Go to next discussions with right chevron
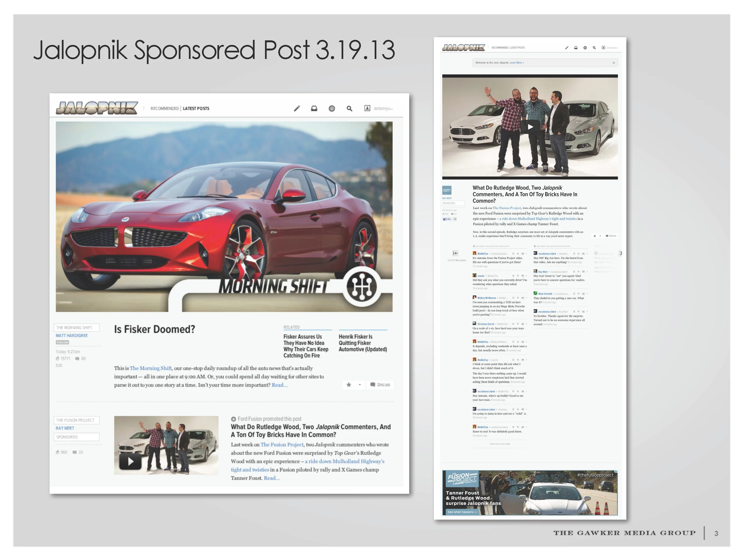 620,253
